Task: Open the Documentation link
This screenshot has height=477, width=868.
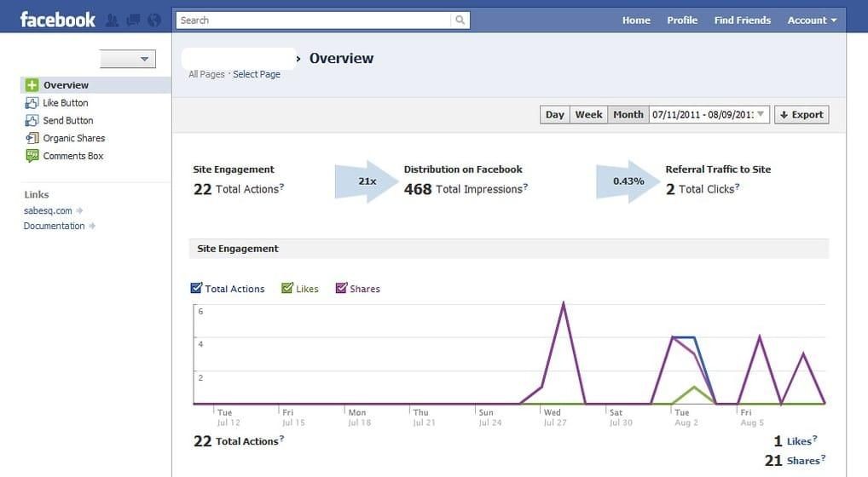Action: click(54, 226)
